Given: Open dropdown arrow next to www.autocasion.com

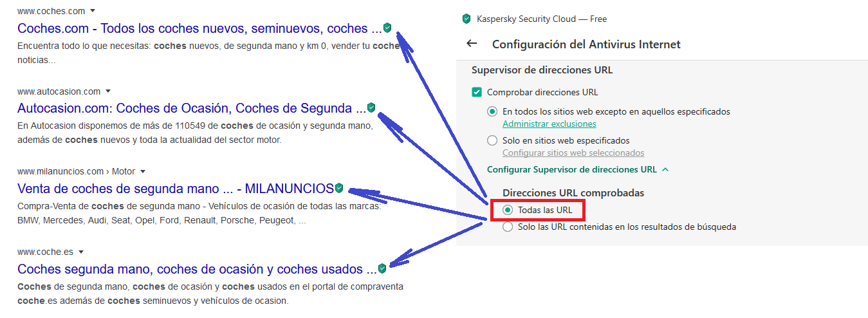Looking at the screenshot, I should tap(108, 91).
